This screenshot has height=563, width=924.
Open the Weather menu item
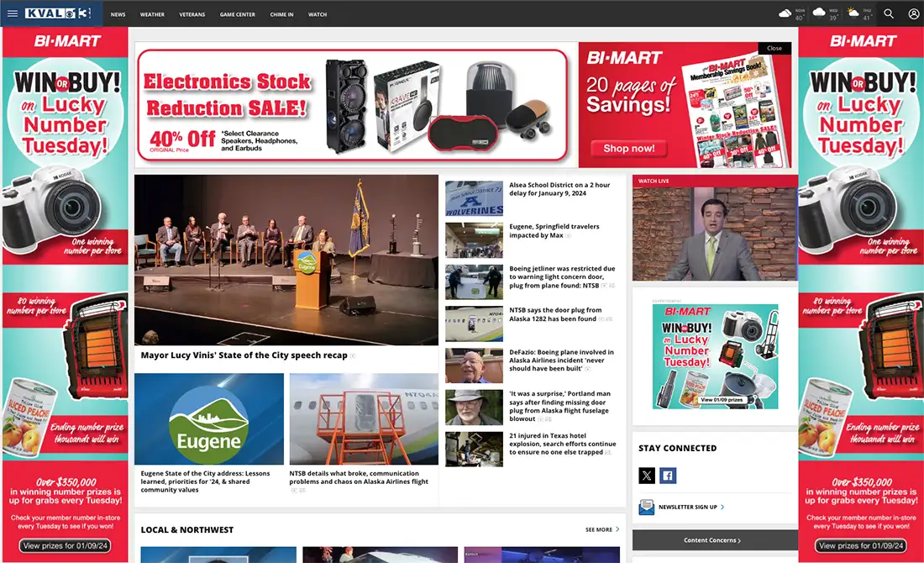click(152, 14)
